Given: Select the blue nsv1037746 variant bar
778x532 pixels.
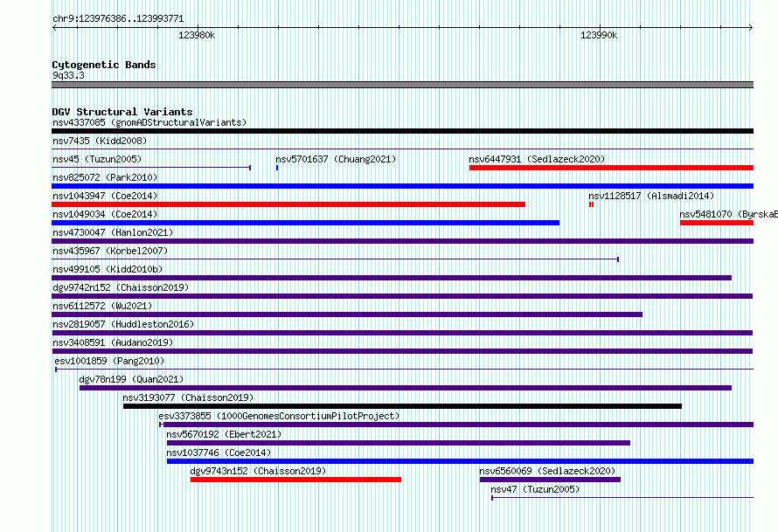Looking at the screenshot, I should (x=460, y=461).
